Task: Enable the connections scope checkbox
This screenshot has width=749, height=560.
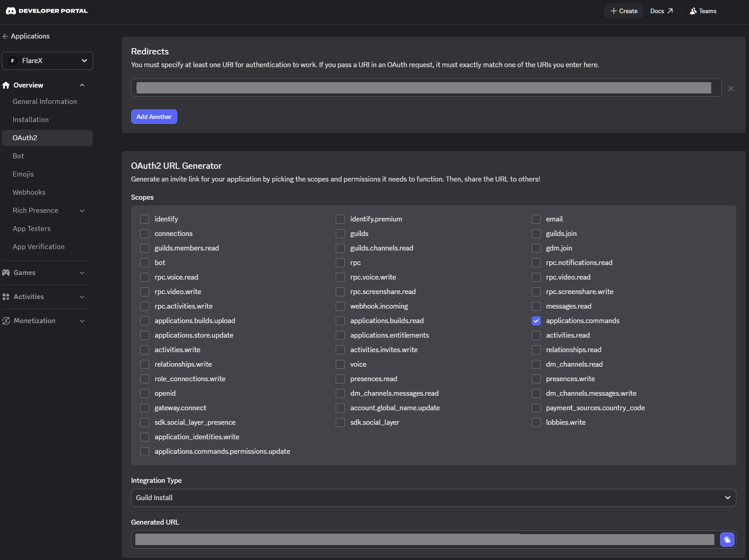Action: (x=145, y=234)
